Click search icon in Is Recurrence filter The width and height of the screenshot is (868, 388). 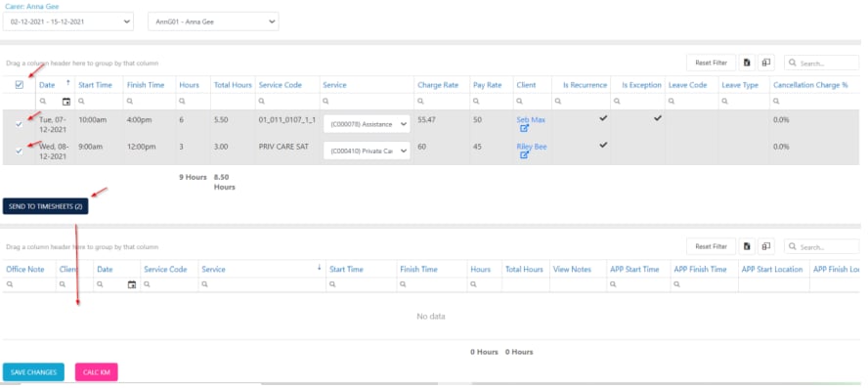[x=558, y=102]
